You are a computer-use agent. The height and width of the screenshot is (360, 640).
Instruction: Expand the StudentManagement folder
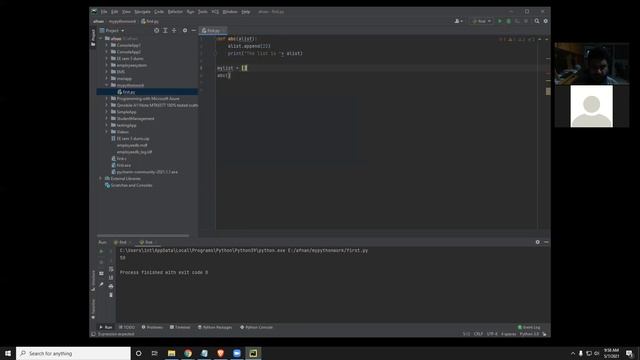[x=107, y=118]
